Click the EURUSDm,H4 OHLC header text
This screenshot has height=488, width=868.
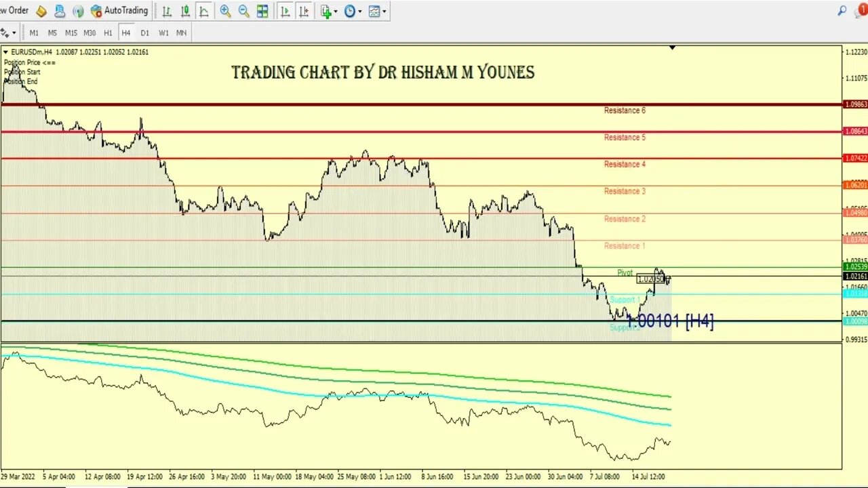pyautogui.click(x=79, y=52)
